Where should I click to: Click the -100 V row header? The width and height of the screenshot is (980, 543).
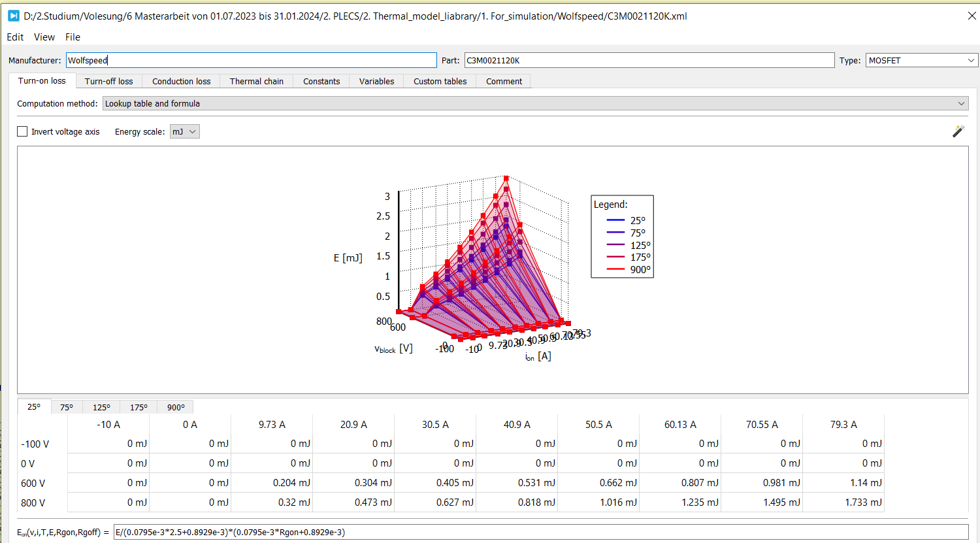pos(35,444)
